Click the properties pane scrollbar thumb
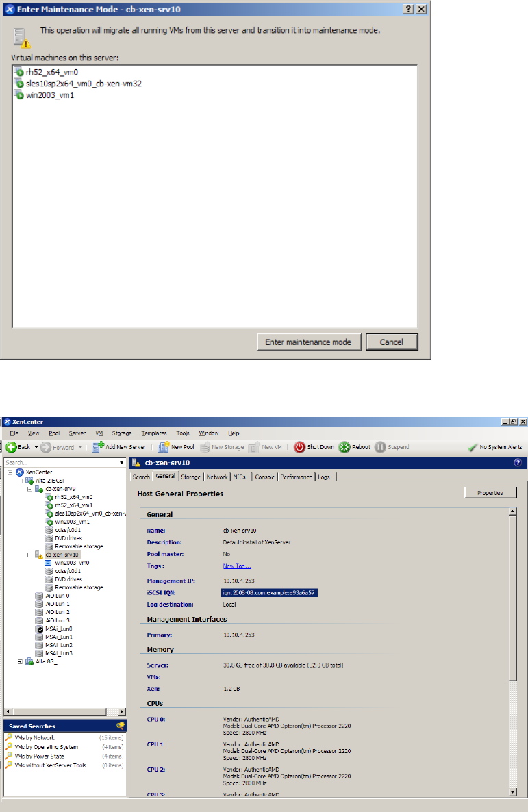Image resolution: width=528 pixels, height=812 pixels. click(x=512, y=598)
